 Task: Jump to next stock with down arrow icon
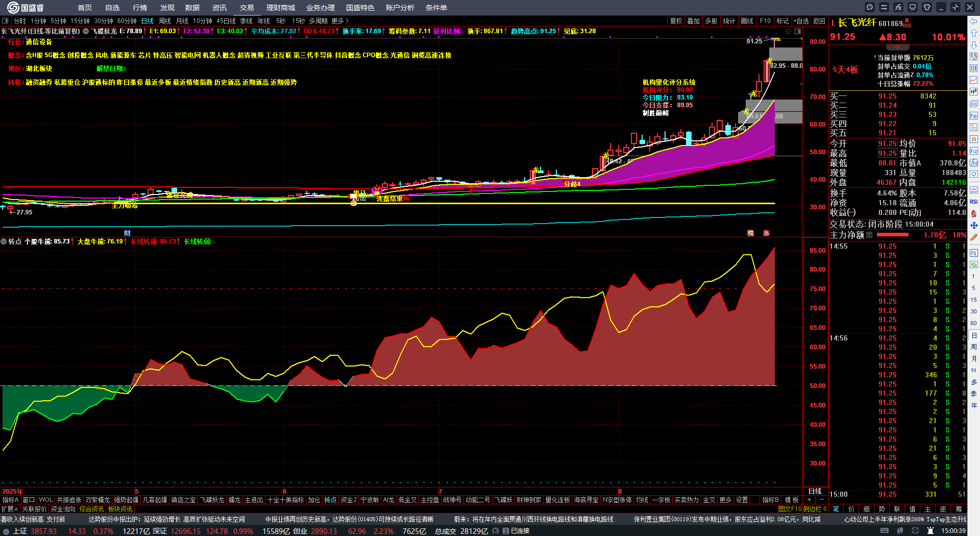(x=974, y=45)
